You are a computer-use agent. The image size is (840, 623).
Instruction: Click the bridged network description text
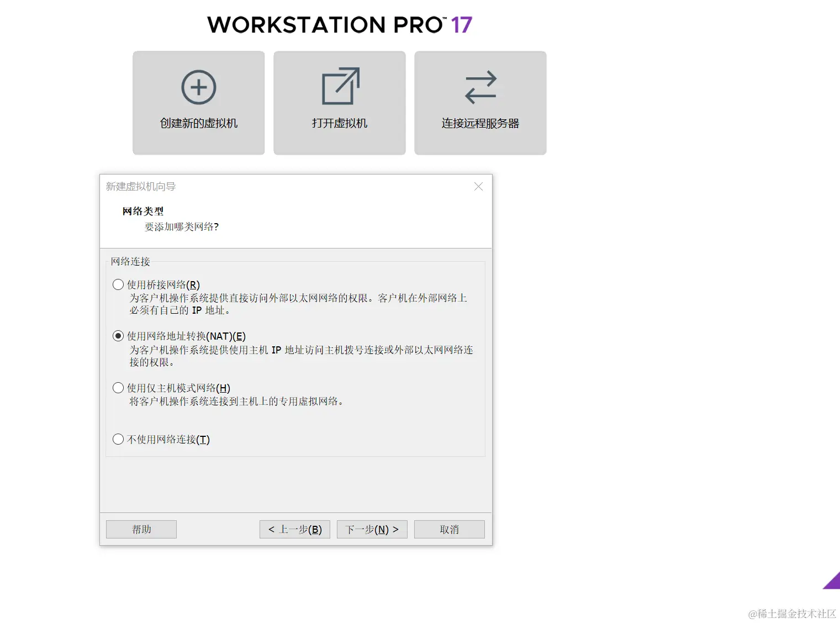[298, 304]
